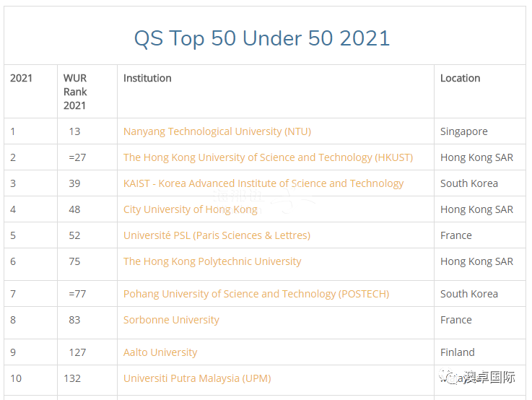This screenshot has width=532, height=400.
Task: Click France in the Sorbonne University row
Action: click(x=456, y=320)
